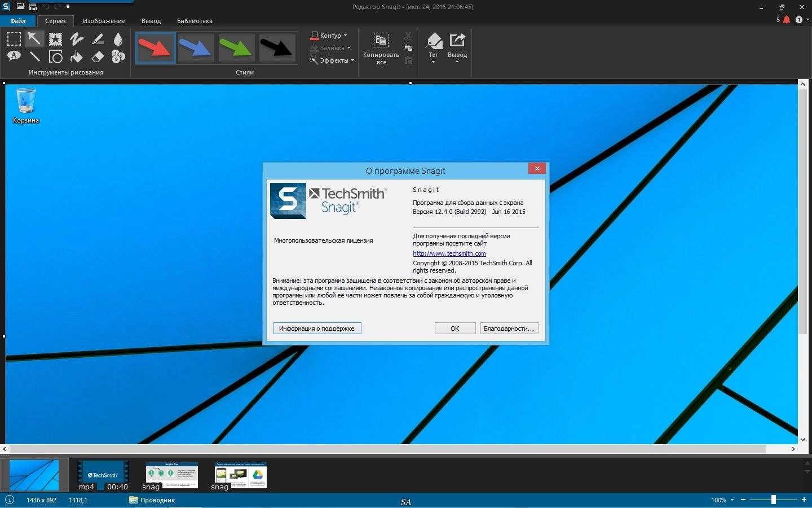Image resolution: width=812 pixels, height=508 pixels.
Task: Click the help question mark icon
Action: coord(799,20)
